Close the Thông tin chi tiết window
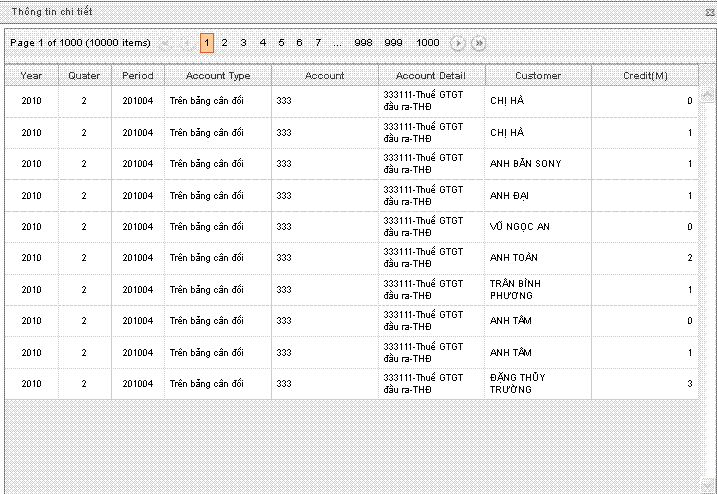This screenshot has height=494, width=717. [x=708, y=10]
